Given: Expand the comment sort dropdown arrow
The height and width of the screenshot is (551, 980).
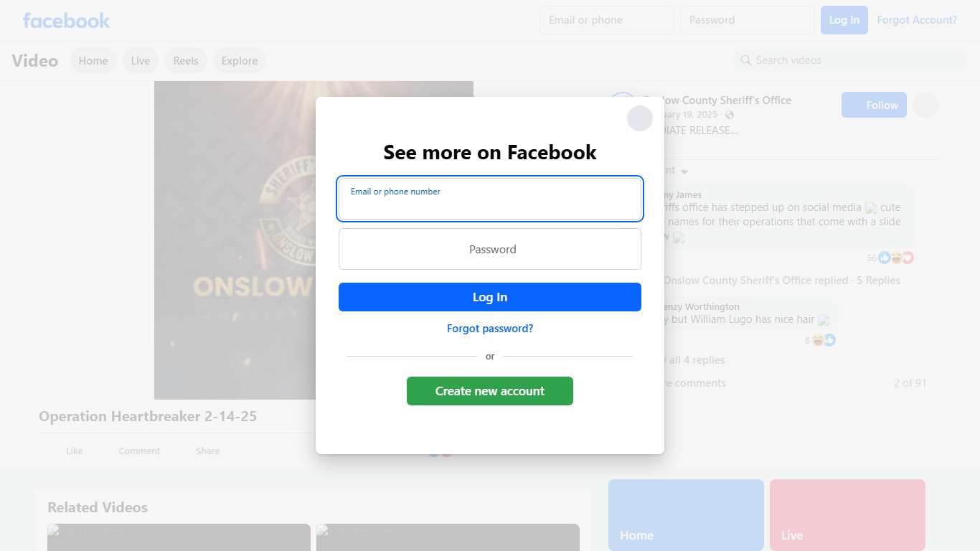Looking at the screenshot, I should 684,171.
